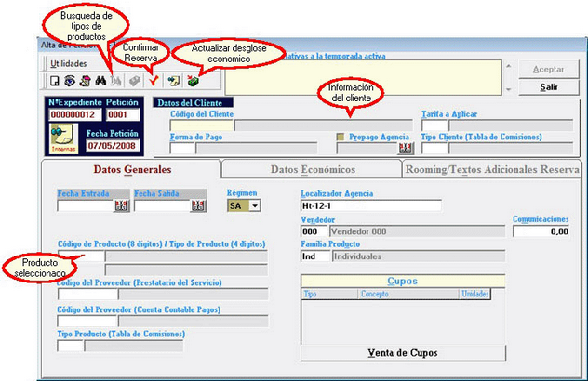
Task: Click the Internas notes icon
Action: [64, 138]
